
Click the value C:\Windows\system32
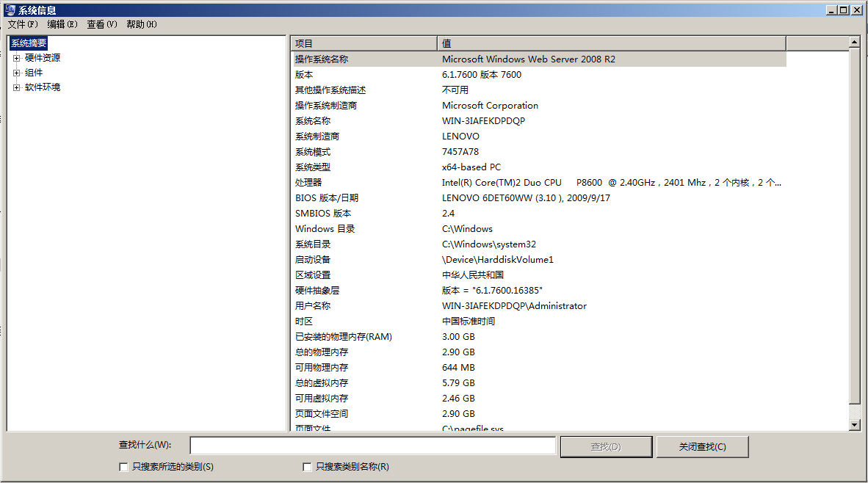489,244
